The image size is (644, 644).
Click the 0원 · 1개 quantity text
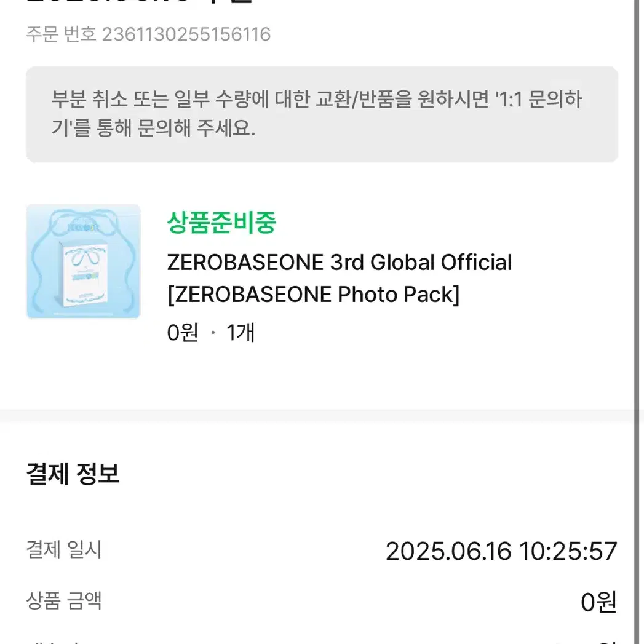point(212,332)
